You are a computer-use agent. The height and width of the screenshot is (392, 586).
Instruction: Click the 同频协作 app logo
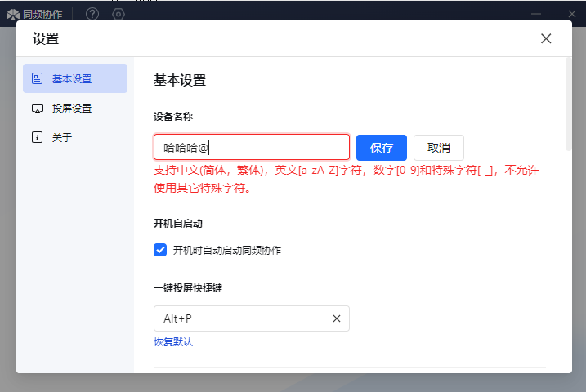click(13, 14)
